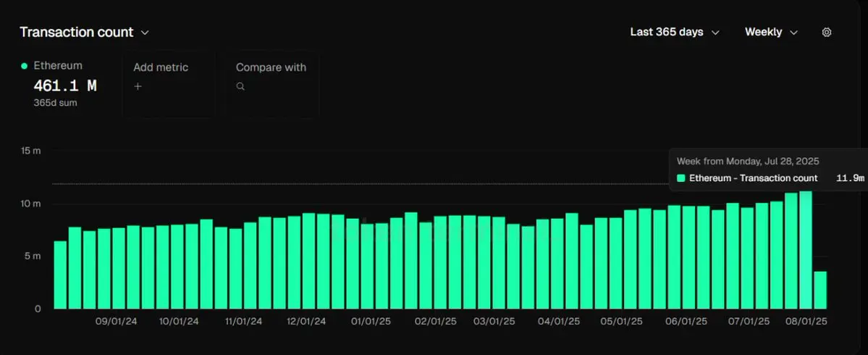Viewport: 868px width, 355px height.
Task: Open the Weekly interval dropdown
Action: (771, 32)
